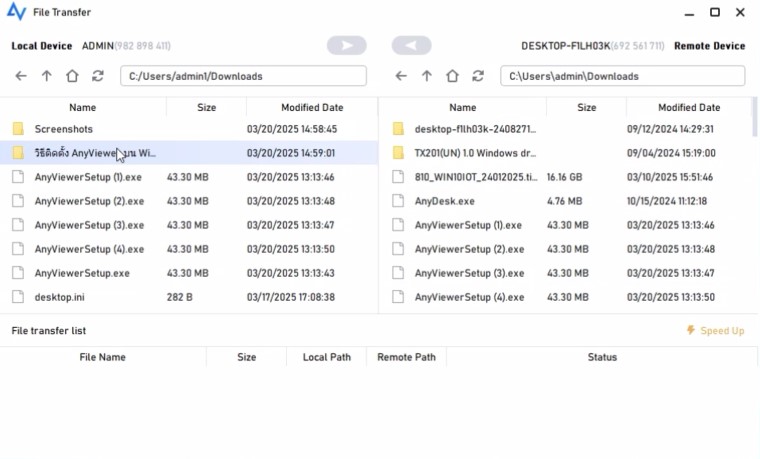
Task: Select remote AnyViewerSetup (3).exe
Action: click(x=469, y=273)
